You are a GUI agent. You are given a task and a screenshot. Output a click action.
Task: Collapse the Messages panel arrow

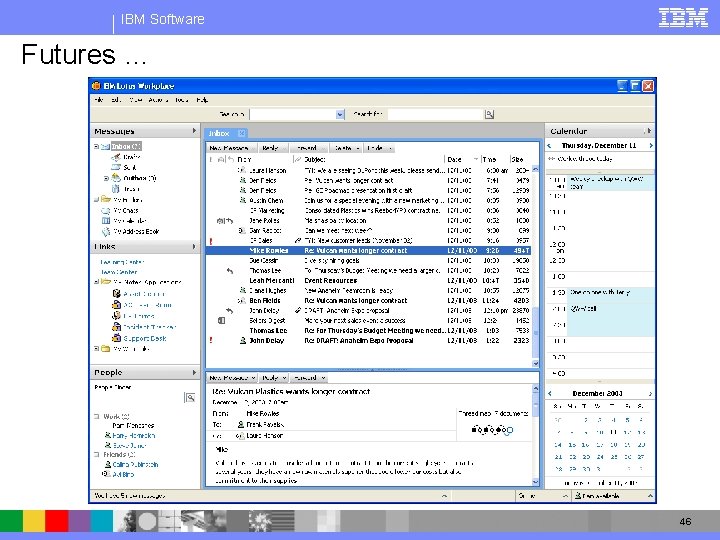tap(194, 131)
